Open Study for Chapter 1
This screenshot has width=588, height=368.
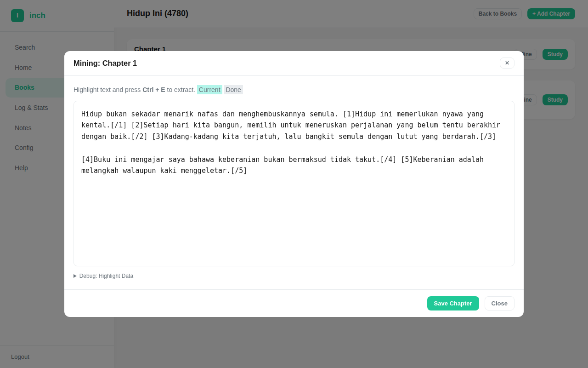pos(555,54)
